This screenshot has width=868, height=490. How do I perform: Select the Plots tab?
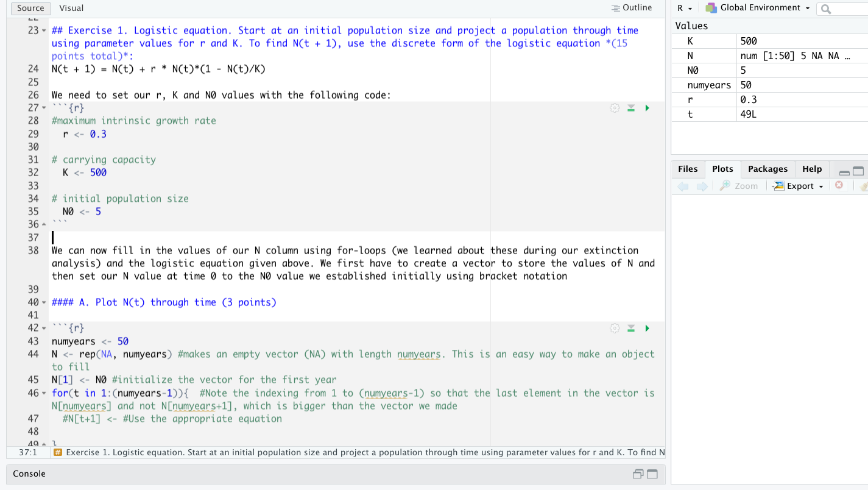tap(722, 169)
